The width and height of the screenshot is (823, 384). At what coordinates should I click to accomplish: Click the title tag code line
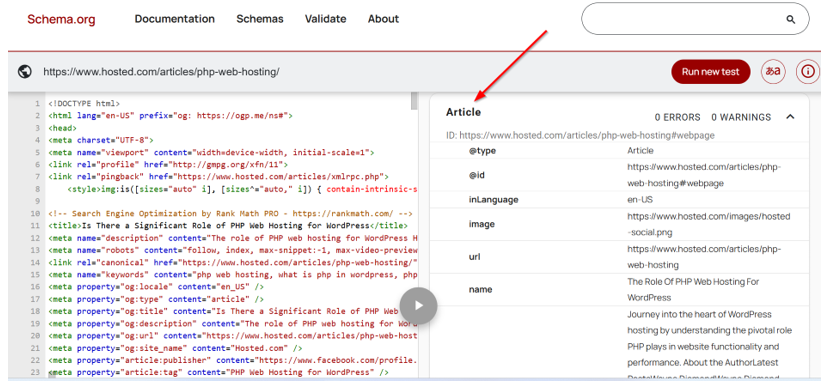coord(228,226)
